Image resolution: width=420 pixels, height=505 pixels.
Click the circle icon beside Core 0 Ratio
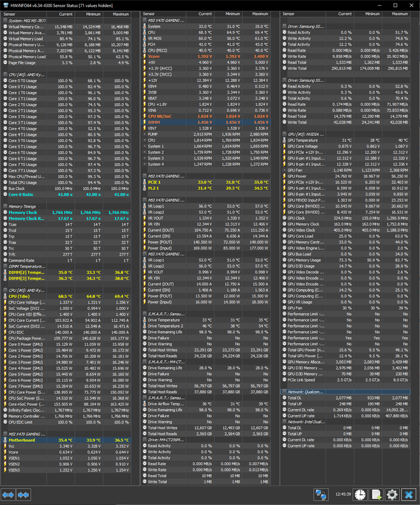click(5, 194)
